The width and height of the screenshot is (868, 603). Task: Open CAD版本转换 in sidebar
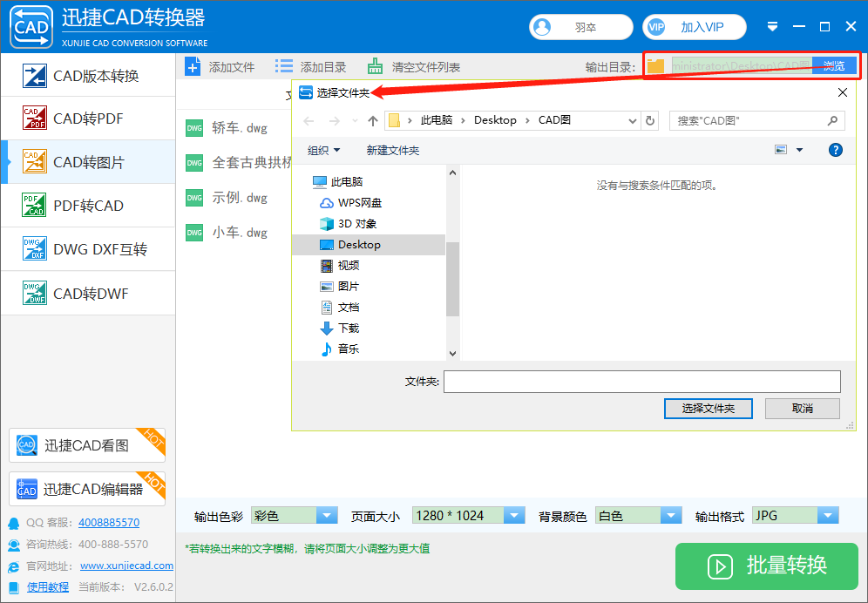(88, 75)
